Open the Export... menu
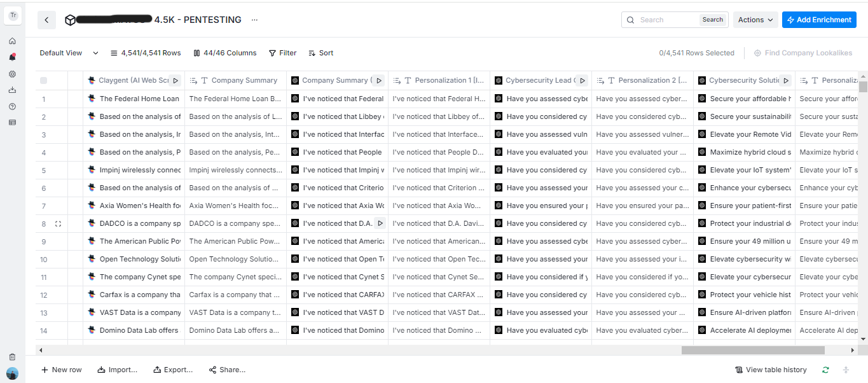Screen dimensions: 868x383 coord(173,370)
